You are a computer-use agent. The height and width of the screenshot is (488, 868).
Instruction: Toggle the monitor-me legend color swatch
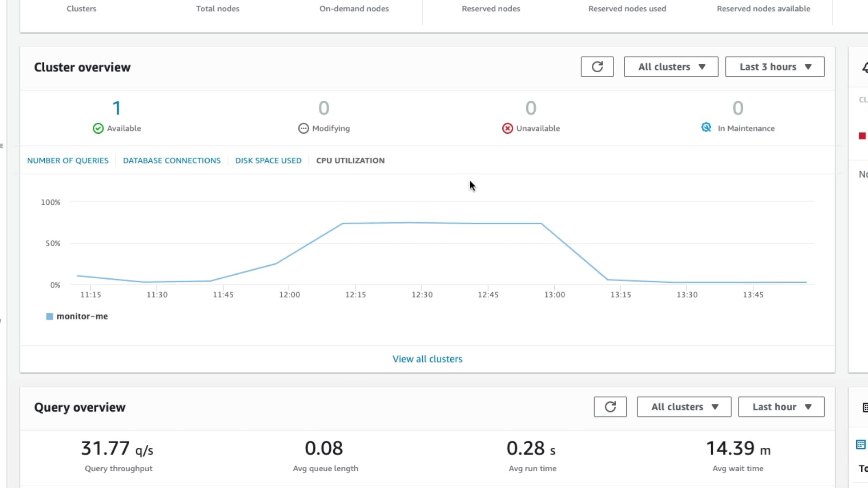pyautogui.click(x=50, y=316)
